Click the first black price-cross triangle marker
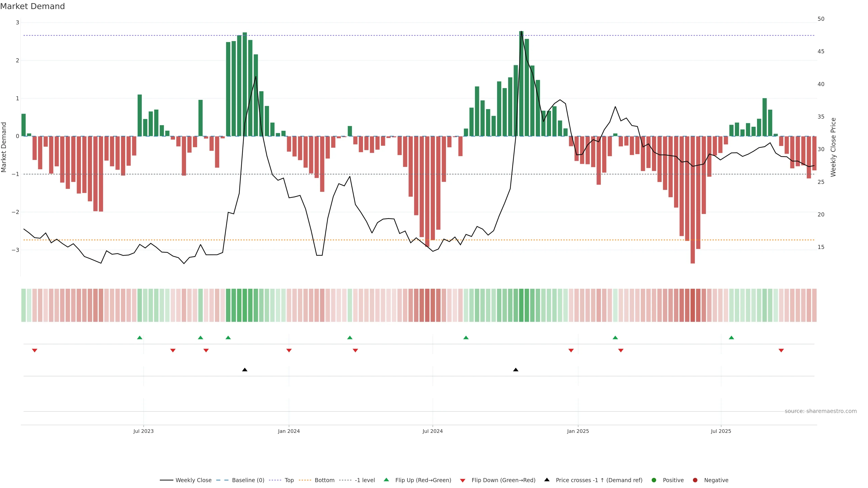Image resolution: width=868 pixels, height=488 pixels. (x=245, y=370)
